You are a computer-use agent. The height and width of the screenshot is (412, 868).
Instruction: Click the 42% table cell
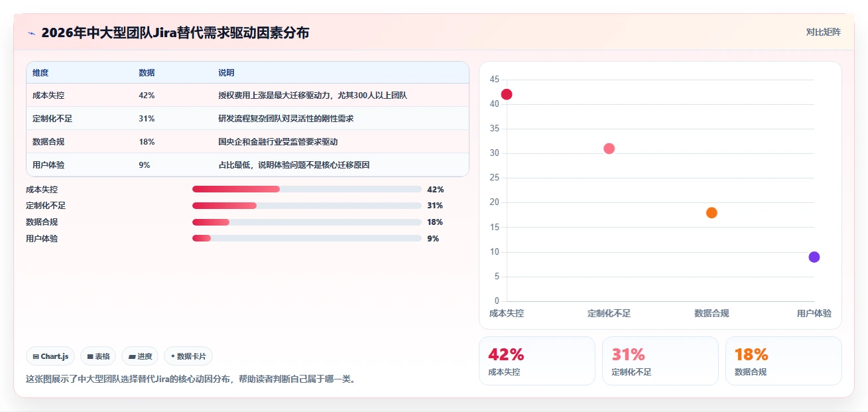pyautogui.click(x=147, y=95)
